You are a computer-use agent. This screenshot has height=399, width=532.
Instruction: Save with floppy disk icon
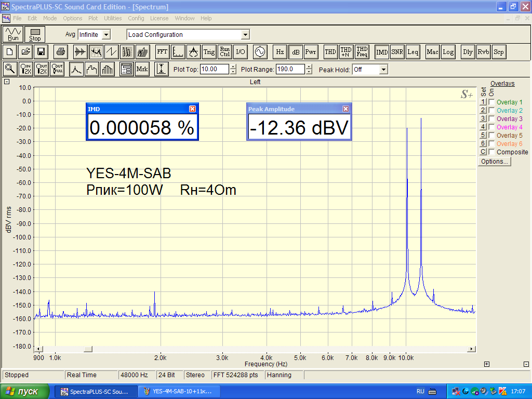tap(41, 52)
